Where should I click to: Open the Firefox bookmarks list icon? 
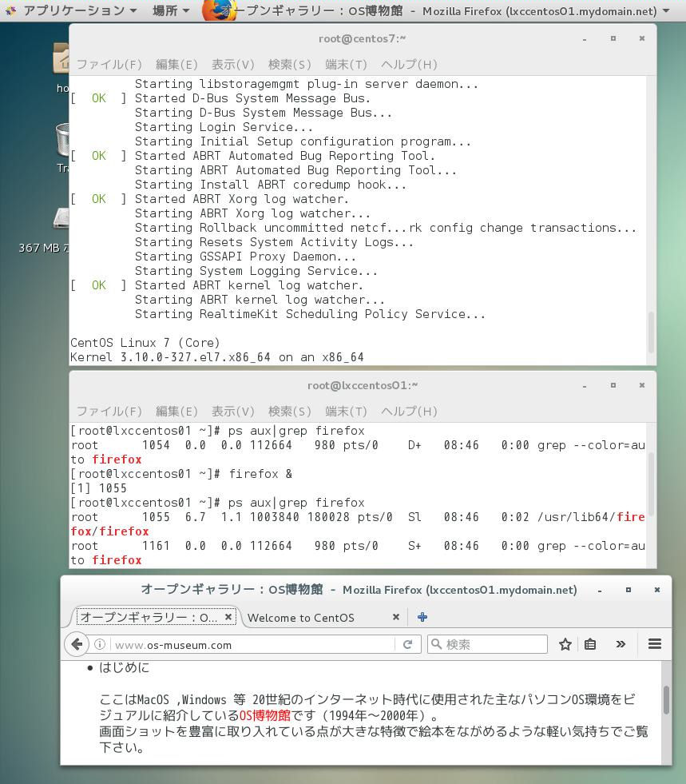[x=590, y=644]
